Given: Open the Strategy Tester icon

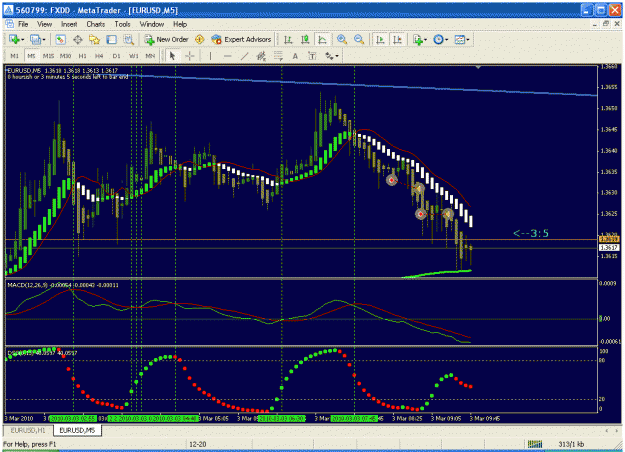Looking at the screenshot, I should click(x=128, y=39).
